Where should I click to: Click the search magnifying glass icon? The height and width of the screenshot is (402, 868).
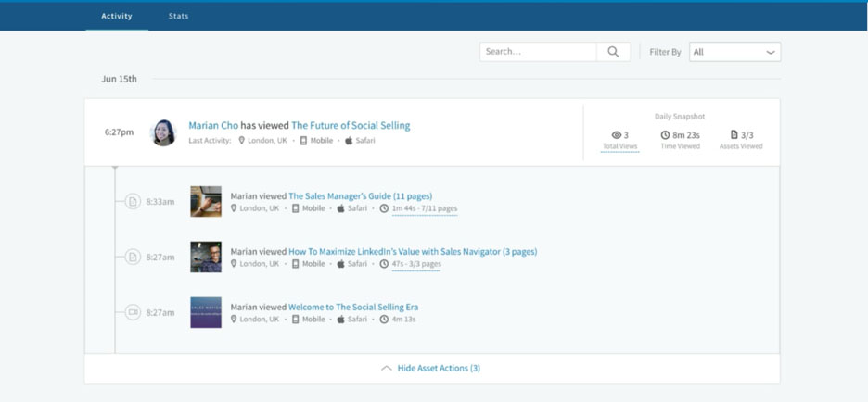tap(613, 52)
